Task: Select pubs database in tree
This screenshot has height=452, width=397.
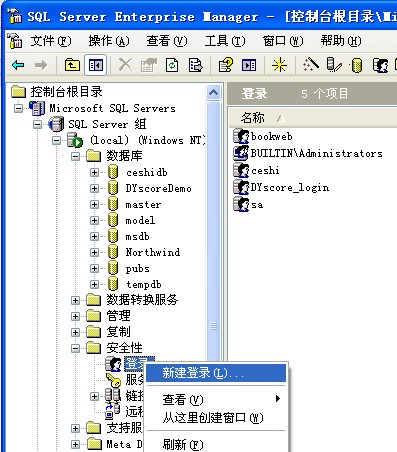Action: coord(137,269)
